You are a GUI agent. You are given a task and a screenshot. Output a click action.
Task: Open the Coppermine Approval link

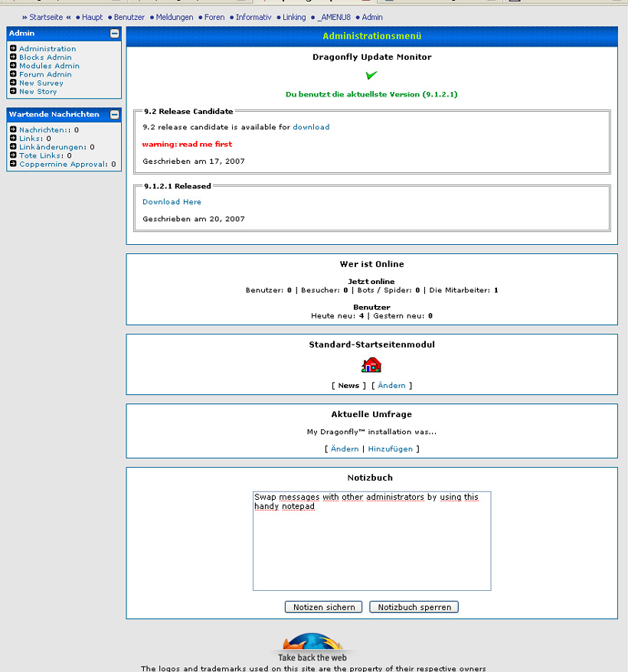64,164
